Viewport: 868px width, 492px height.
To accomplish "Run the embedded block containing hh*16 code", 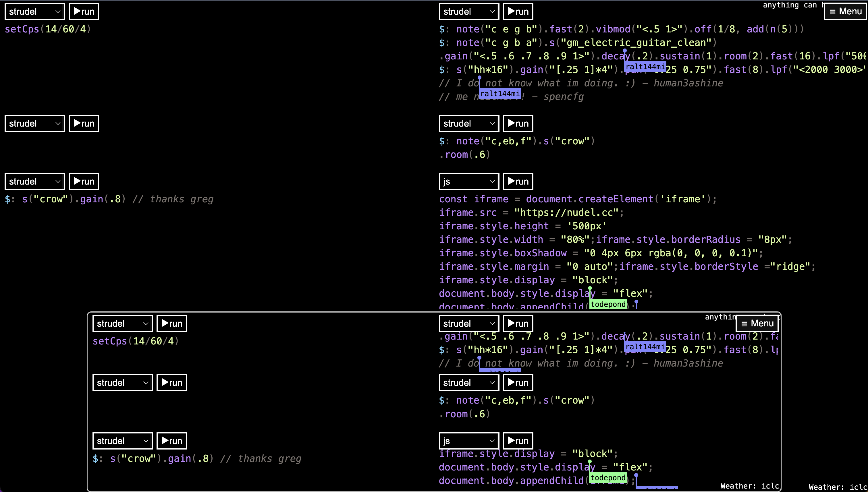I will (x=518, y=324).
